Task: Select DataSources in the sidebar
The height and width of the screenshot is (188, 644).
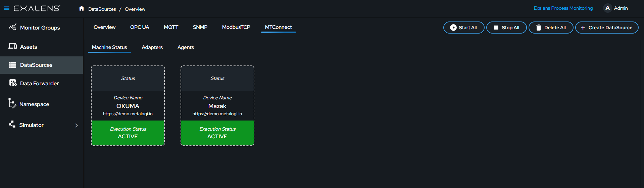Action: [x=41, y=65]
